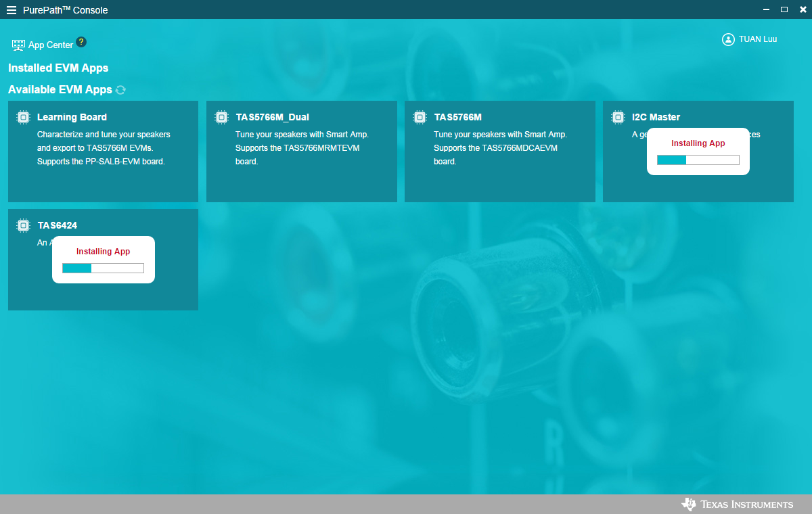
Task: Click the Installed EVM Apps heading
Action: point(58,68)
